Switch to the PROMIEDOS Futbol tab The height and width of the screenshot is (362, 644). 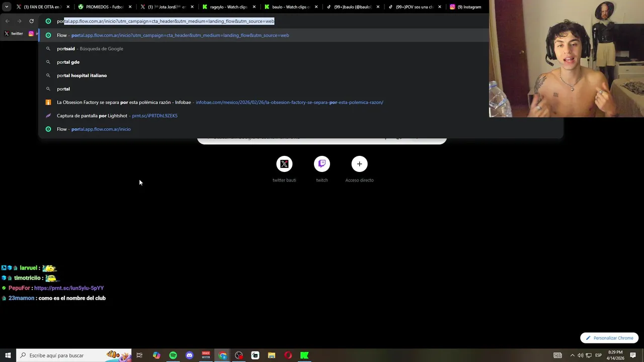[105, 7]
